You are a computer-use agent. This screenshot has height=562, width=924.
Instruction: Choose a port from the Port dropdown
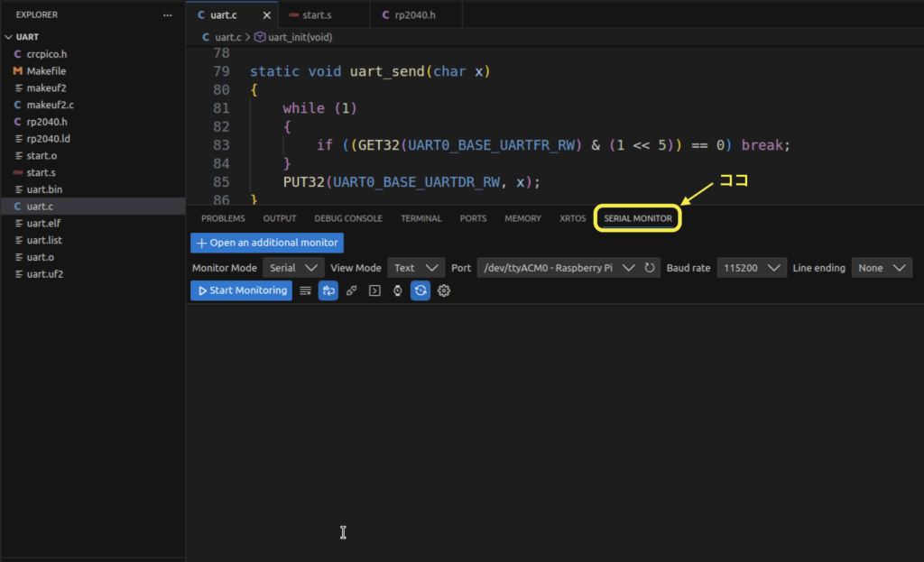(557, 268)
